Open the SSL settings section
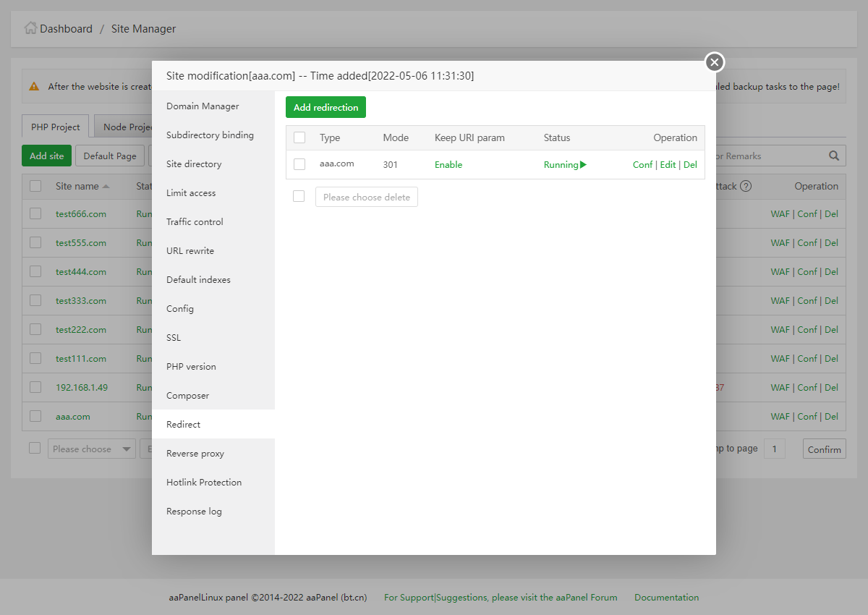This screenshot has width=868, height=615. point(174,338)
